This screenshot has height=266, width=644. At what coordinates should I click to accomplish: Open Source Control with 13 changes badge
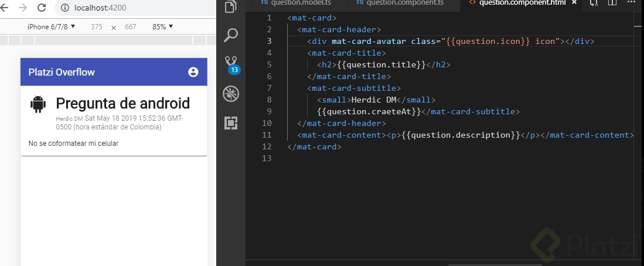pos(231,64)
